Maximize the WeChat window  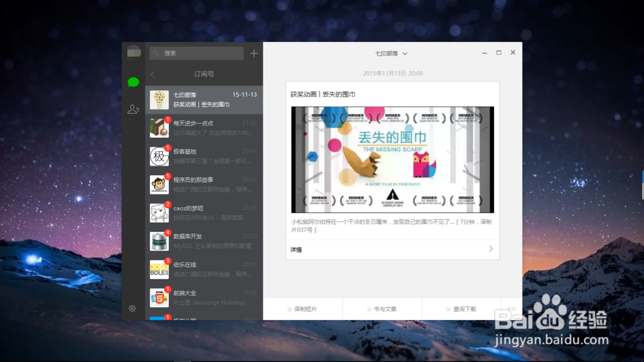pyautogui.click(x=498, y=53)
